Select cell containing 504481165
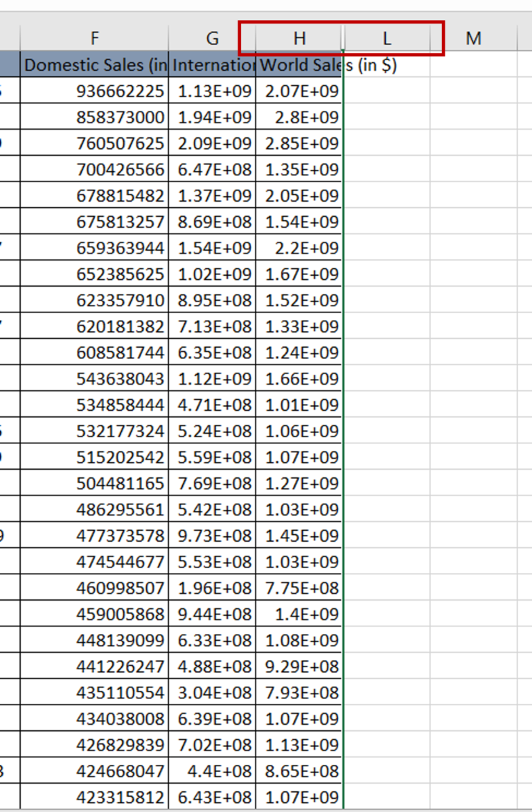 point(94,483)
